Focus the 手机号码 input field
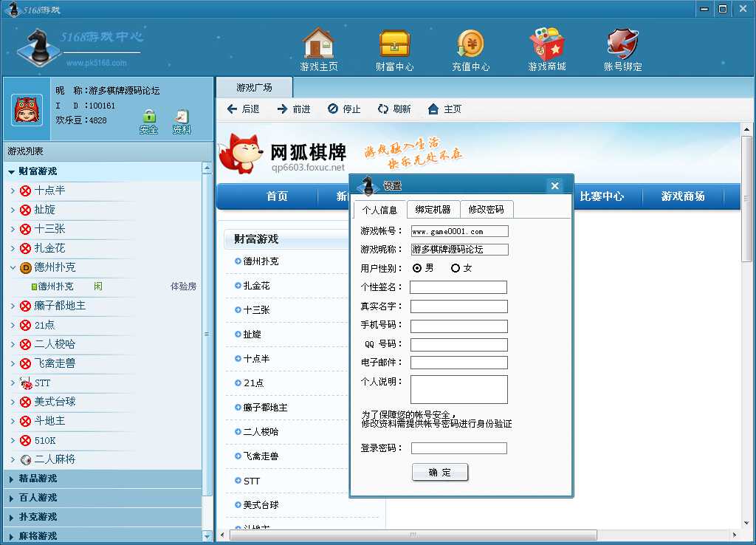 pyautogui.click(x=459, y=326)
